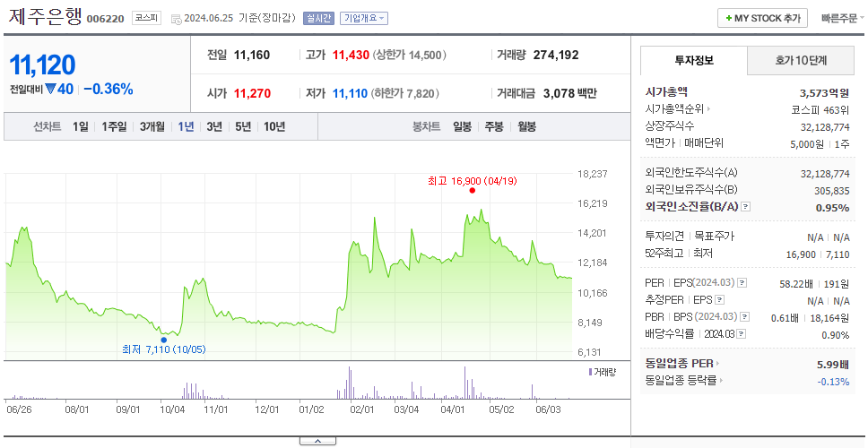
Task: Select the 1일 line chart period
Action: point(81,126)
